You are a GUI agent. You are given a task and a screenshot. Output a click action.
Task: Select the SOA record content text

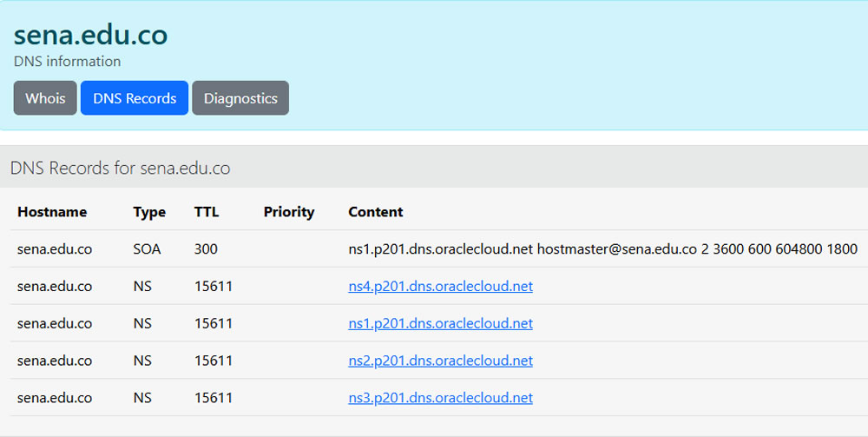click(603, 249)
